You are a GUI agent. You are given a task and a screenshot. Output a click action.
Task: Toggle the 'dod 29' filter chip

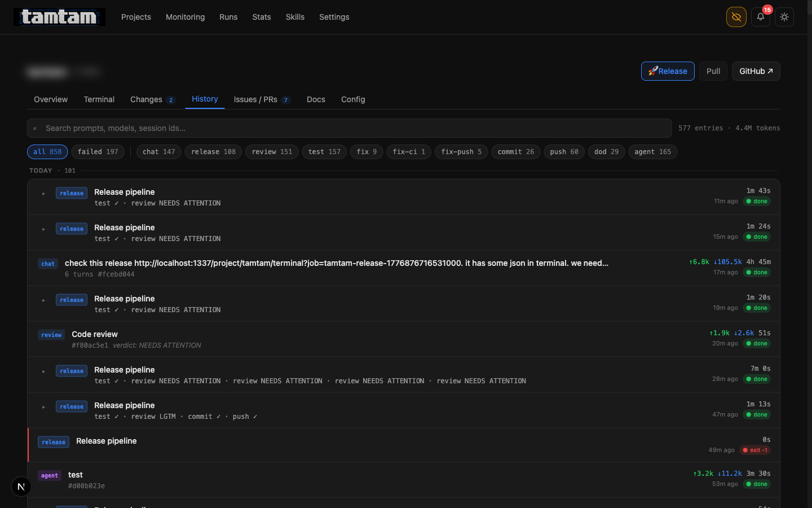tap(606, 152)
